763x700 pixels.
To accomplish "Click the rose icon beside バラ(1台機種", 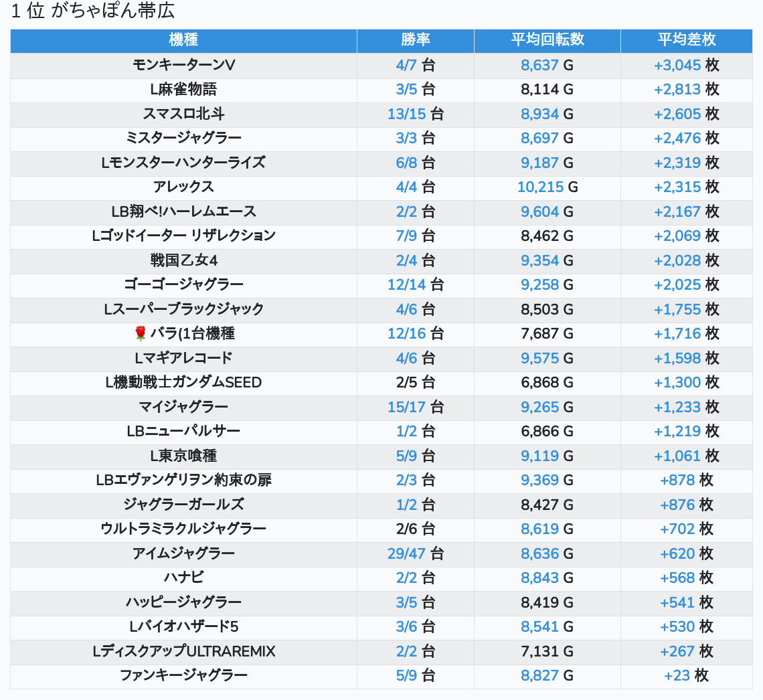I will 140,334.
